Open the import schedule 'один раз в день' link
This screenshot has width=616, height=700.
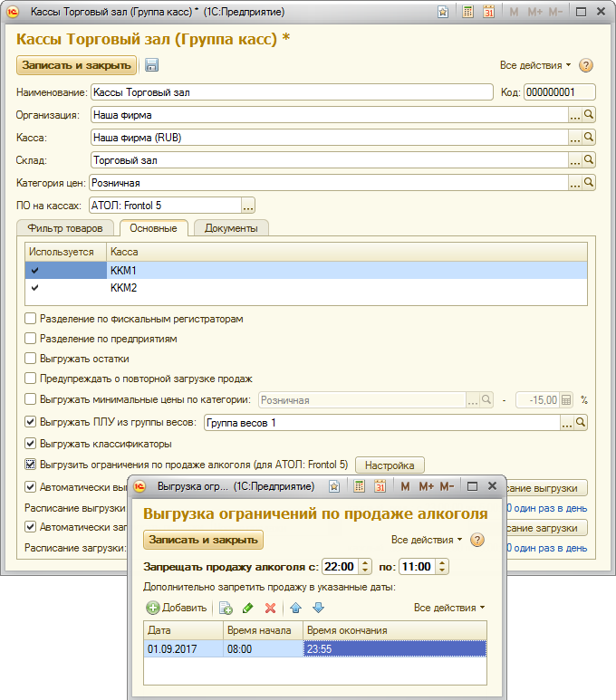(x=549, y=548)
